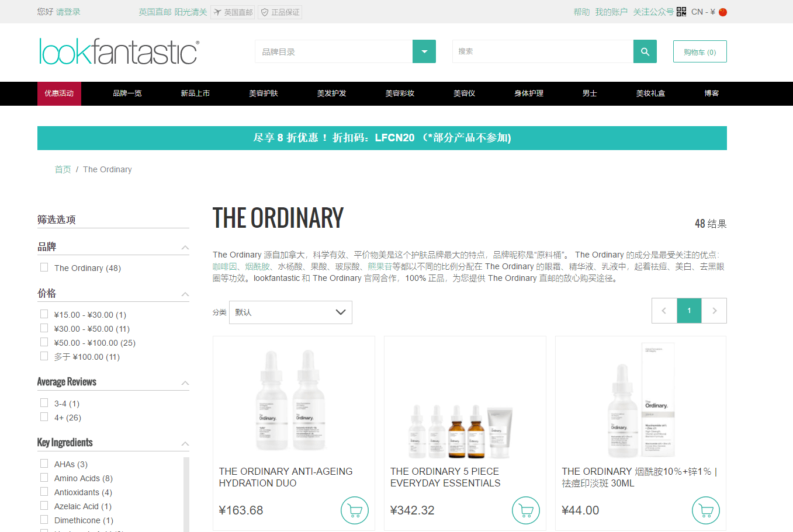Viewport: 793px width, 532px height.
Task: Click into the 搜索 search field
Action: click(x=543, y=51)
